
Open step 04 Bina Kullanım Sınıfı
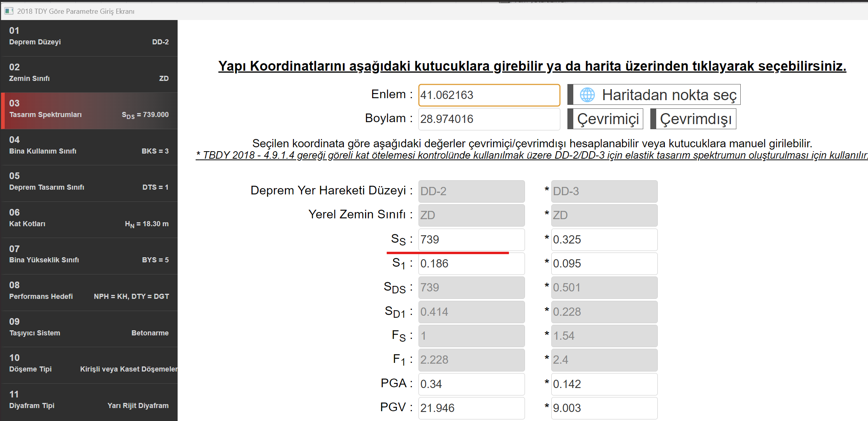pos(89,147)
